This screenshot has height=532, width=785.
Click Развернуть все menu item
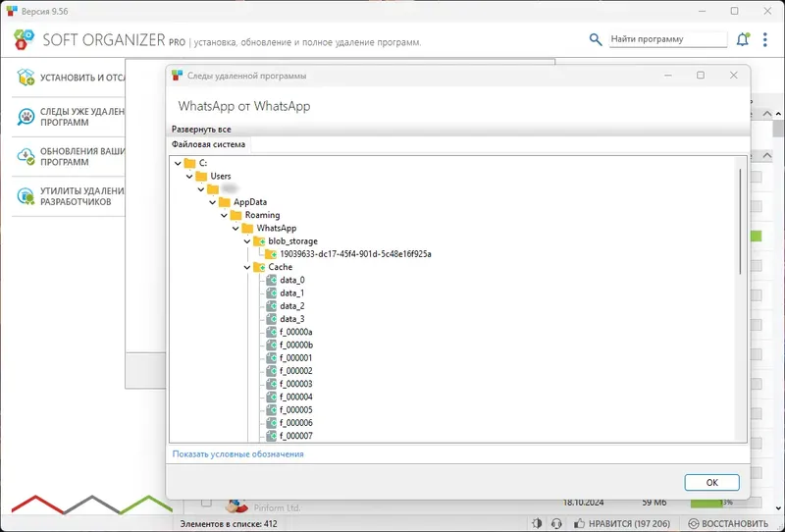[x=201, y=130]
